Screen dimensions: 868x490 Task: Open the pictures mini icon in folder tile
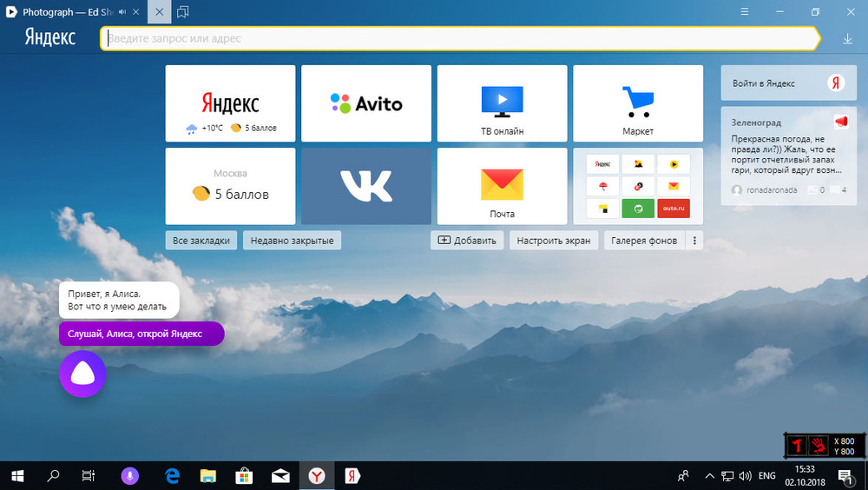point(638,164)
